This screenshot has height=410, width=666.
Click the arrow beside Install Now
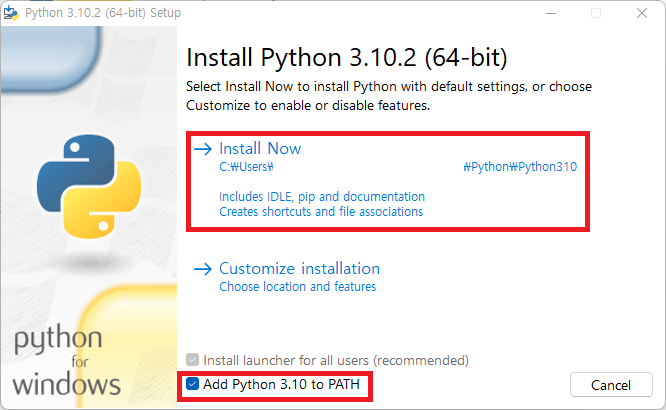(203, 149)
